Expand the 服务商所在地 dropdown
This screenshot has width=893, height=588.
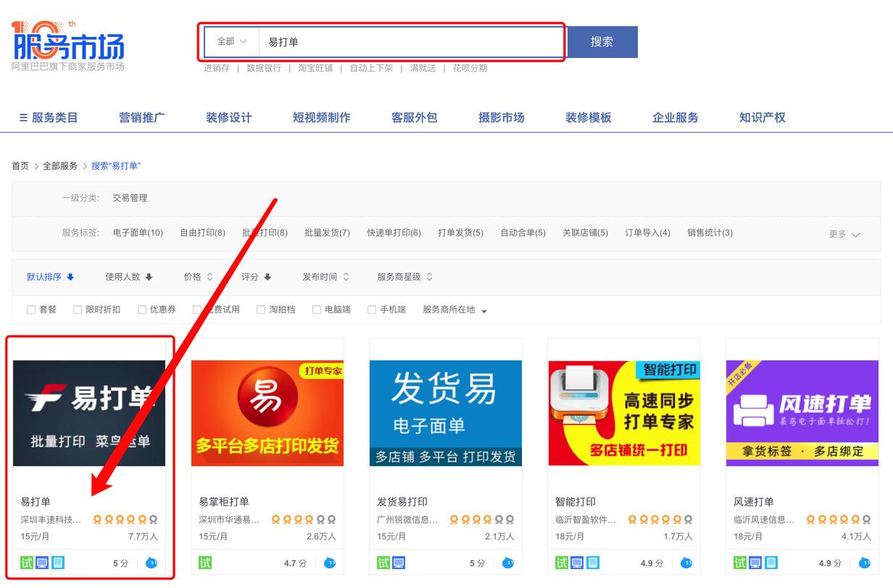(454, 309)
